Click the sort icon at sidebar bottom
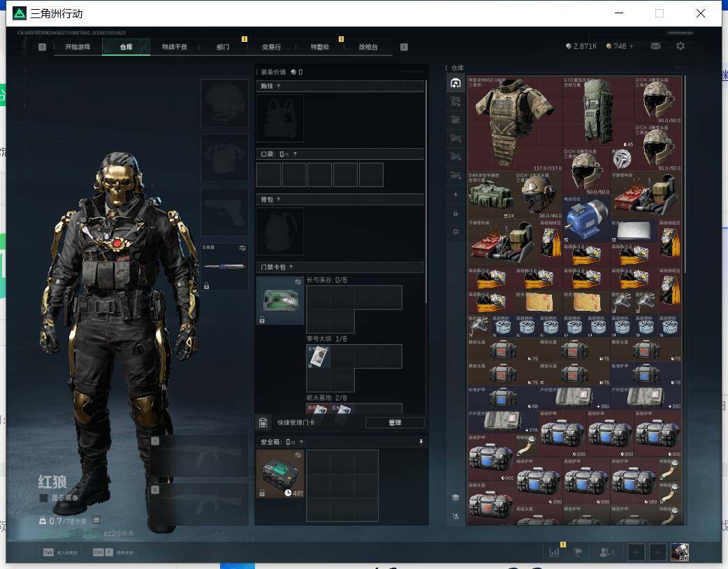 456,516
